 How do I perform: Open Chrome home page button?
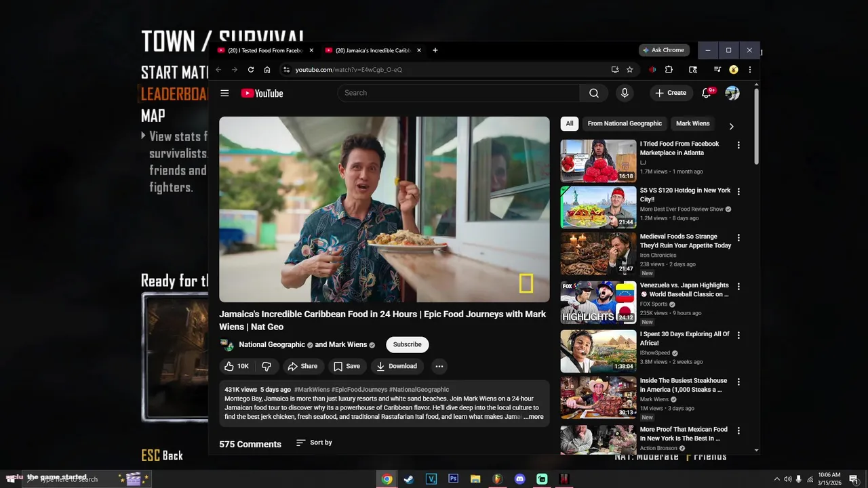pos(267,69)
